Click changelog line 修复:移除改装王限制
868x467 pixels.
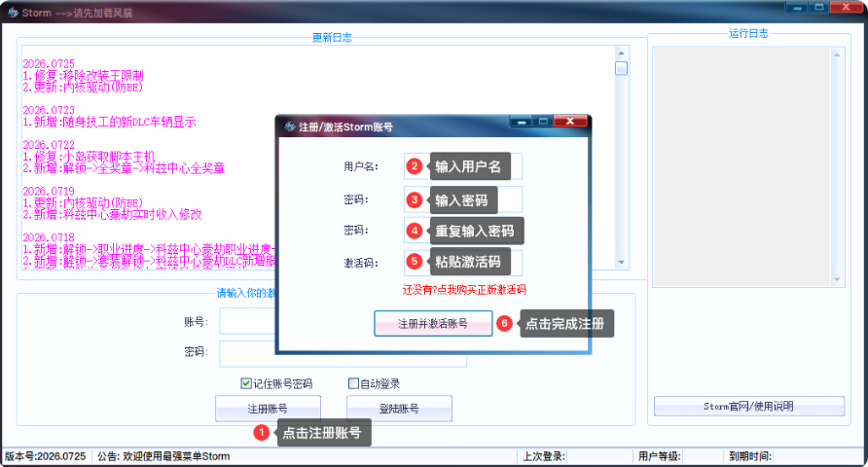pos(83,75)
